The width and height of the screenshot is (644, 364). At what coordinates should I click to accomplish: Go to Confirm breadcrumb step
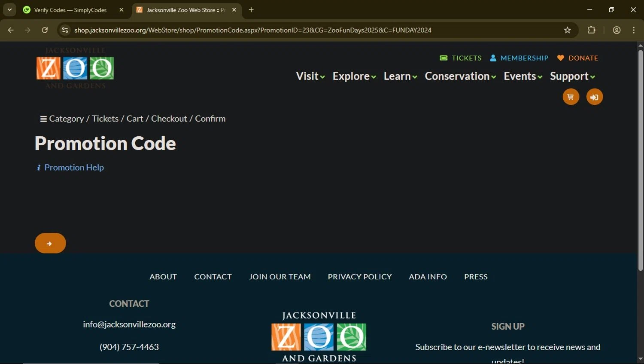(210, 119)
